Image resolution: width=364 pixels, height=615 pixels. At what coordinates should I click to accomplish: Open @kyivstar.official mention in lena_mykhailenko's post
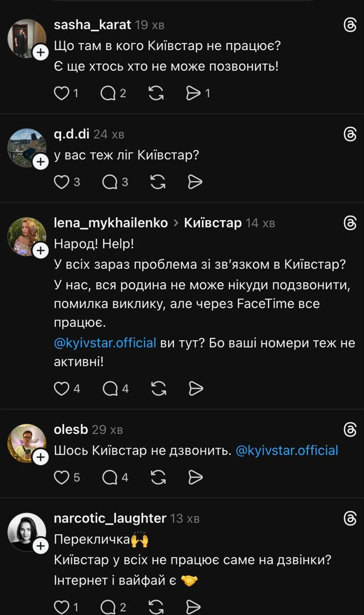point(105,343)
